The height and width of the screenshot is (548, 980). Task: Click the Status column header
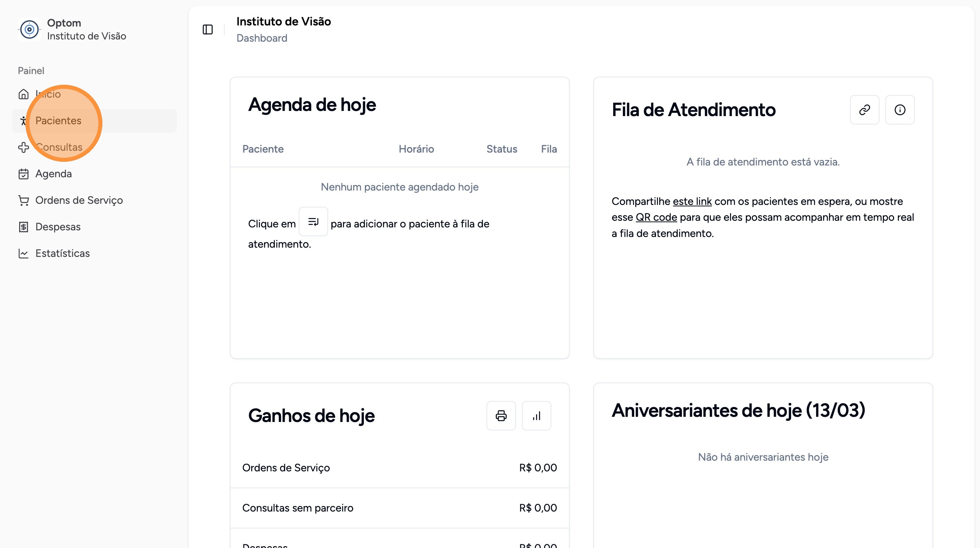click(x=501, y=149)
